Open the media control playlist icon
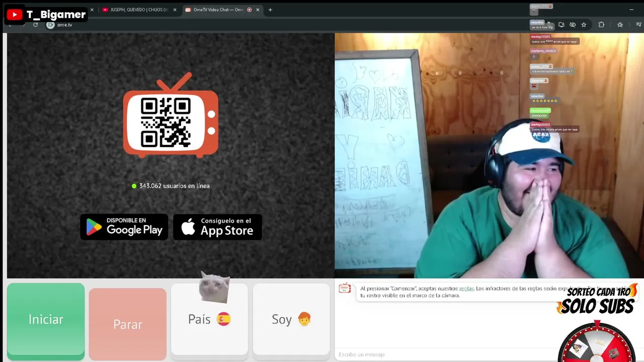The width and height of the screenshot is (644, 362). [x=639, y=25]
